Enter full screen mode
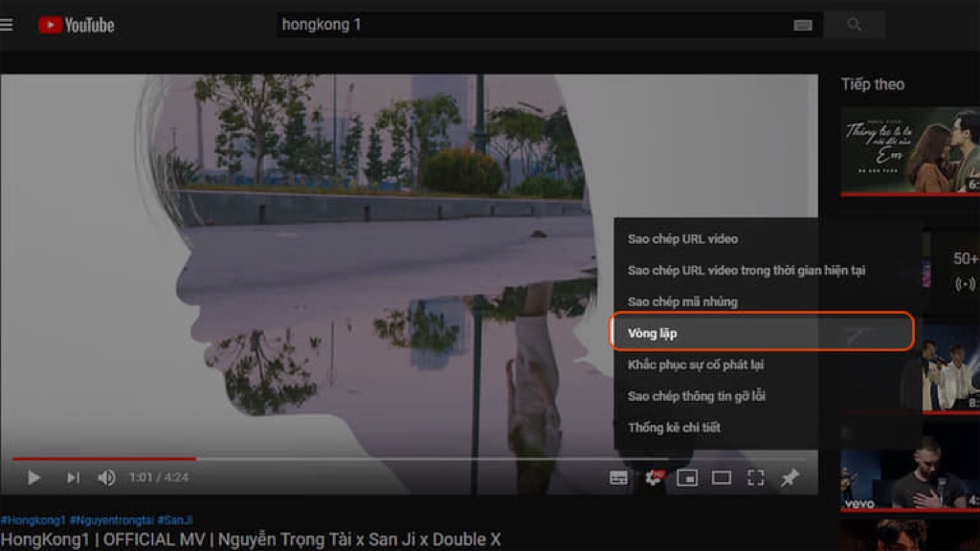 tap(756, 478)
